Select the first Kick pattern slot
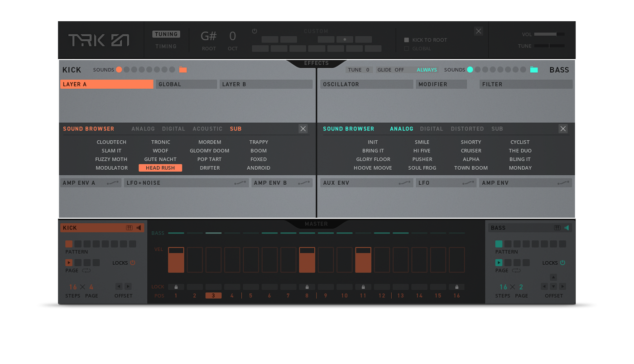 click(x=69, y=244)
